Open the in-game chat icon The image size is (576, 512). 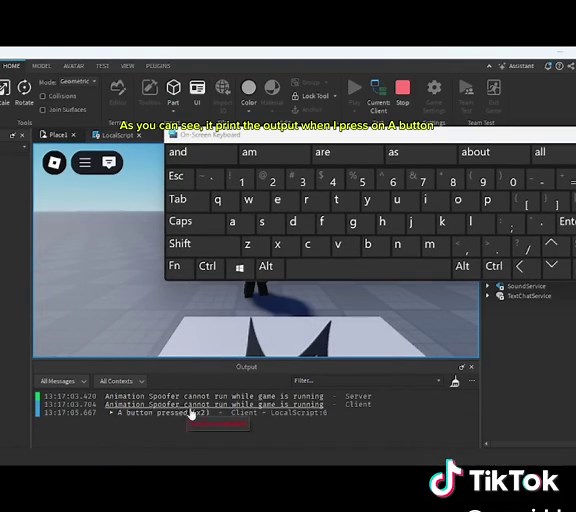click(x=109, y=162)
